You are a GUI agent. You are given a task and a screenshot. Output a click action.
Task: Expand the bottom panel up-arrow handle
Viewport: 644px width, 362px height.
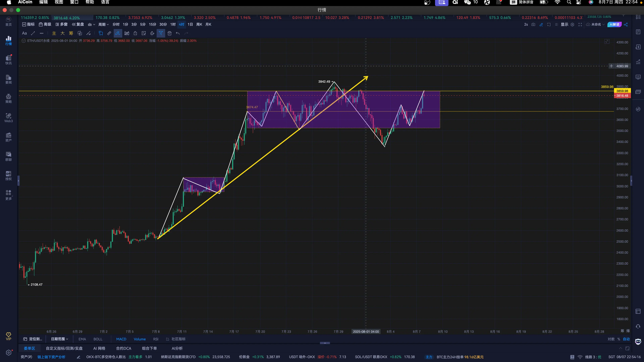(325, 343)
